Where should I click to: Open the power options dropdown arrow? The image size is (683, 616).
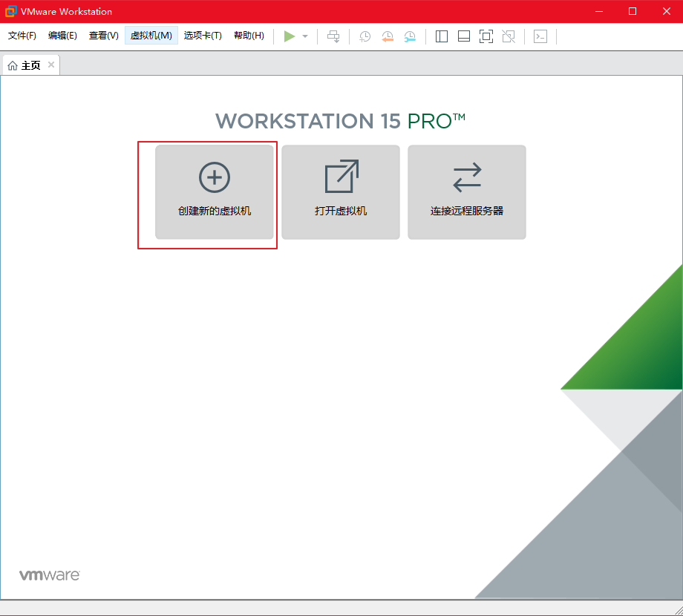tap(305, 36)
